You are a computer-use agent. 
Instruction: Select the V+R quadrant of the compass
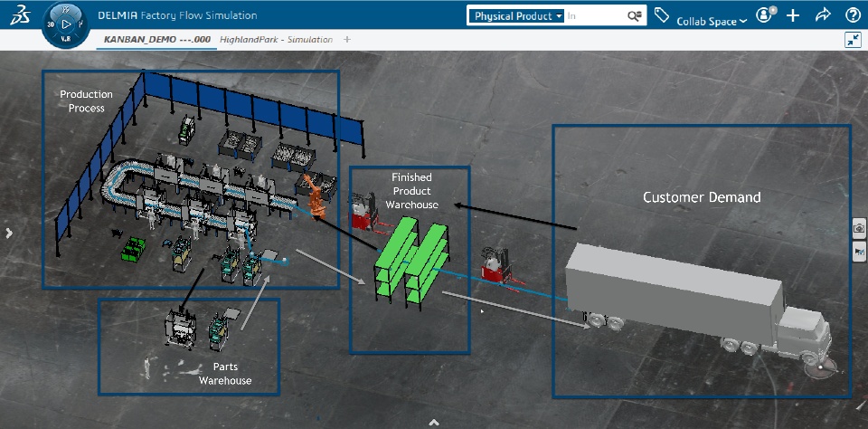[65, 39]
